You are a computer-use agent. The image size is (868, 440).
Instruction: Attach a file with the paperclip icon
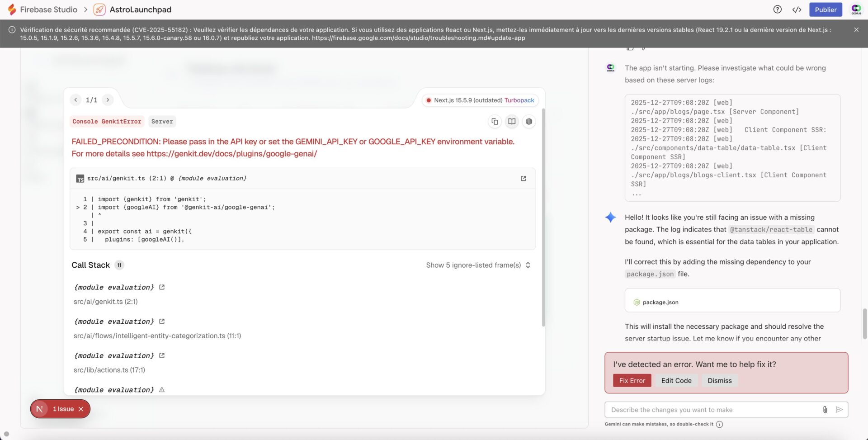click(825, 410)
